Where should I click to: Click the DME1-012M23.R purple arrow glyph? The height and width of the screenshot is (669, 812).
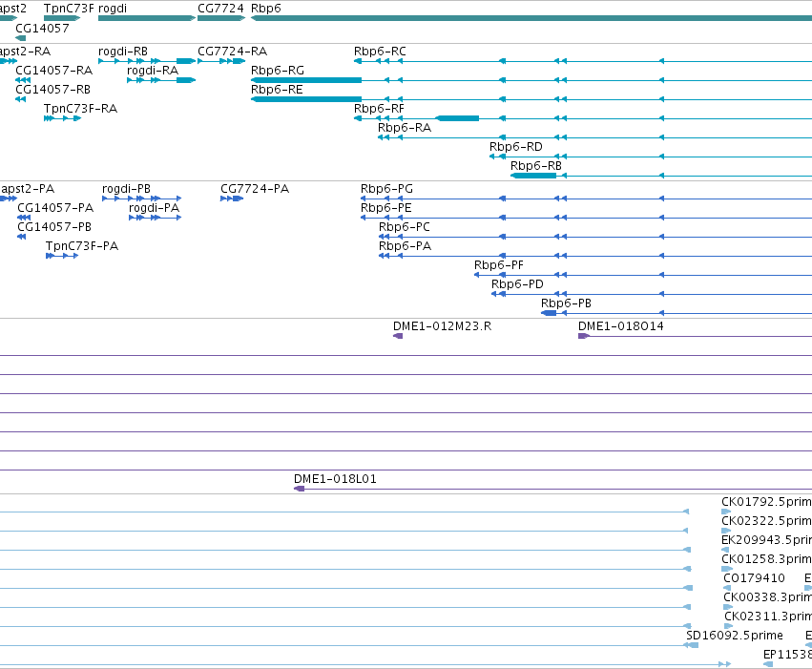(x=398, y=336)
